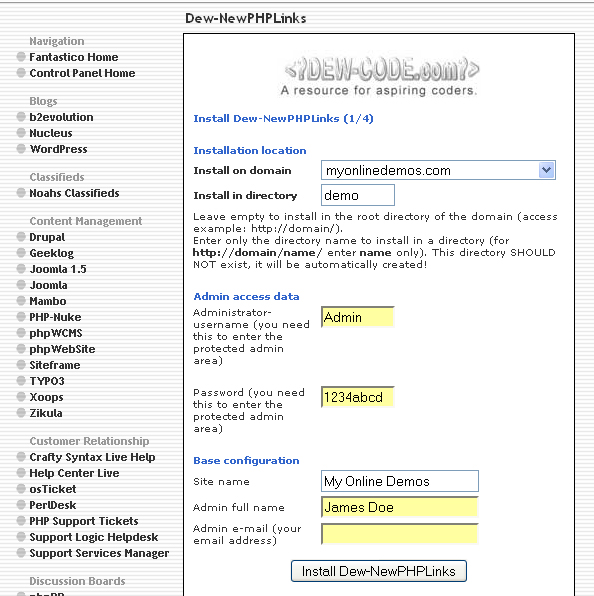Click the bullet icon beside WordPress
The image size is (594, 596).
21,149
